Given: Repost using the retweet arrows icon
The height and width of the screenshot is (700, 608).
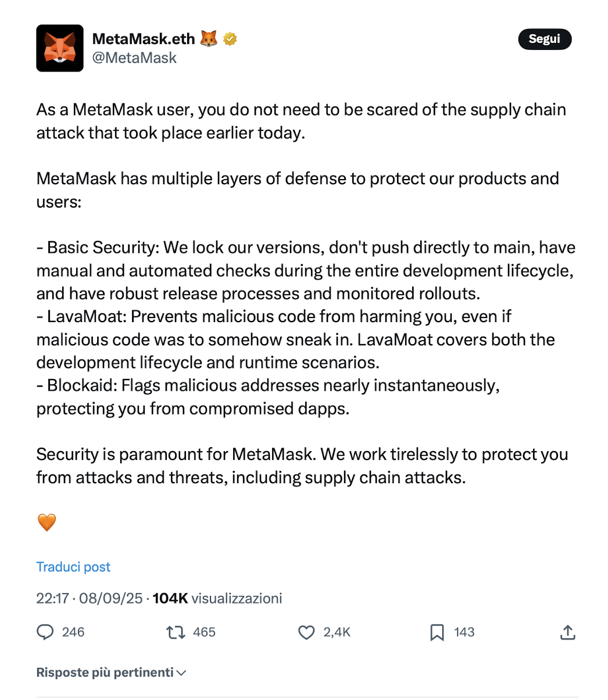Looking at the screenshot, I should tap(176, 632).
